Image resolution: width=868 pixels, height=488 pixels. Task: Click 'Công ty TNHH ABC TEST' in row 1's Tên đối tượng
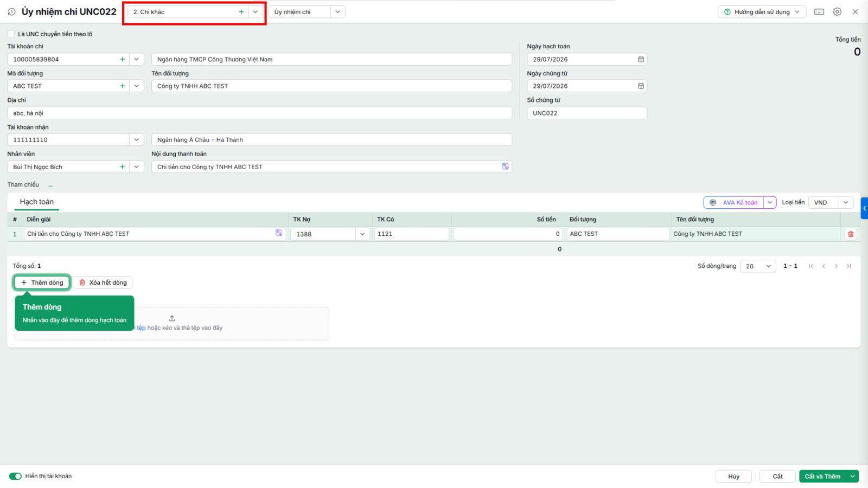(707, 234)
